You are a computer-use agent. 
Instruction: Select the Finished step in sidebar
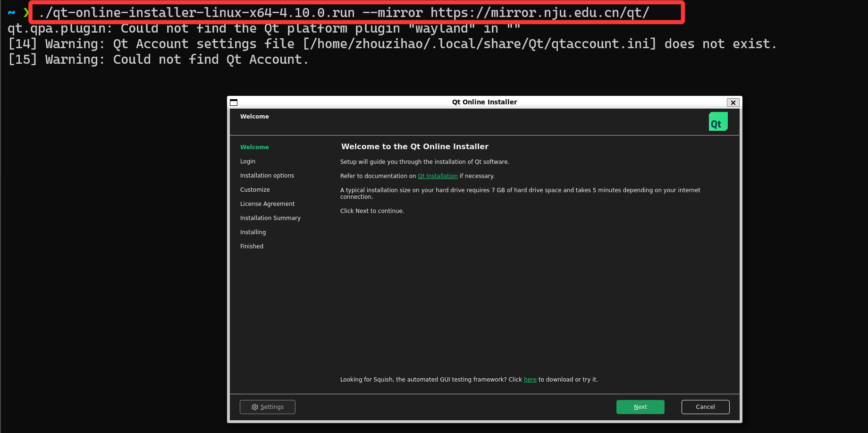[x=252, y=246]
